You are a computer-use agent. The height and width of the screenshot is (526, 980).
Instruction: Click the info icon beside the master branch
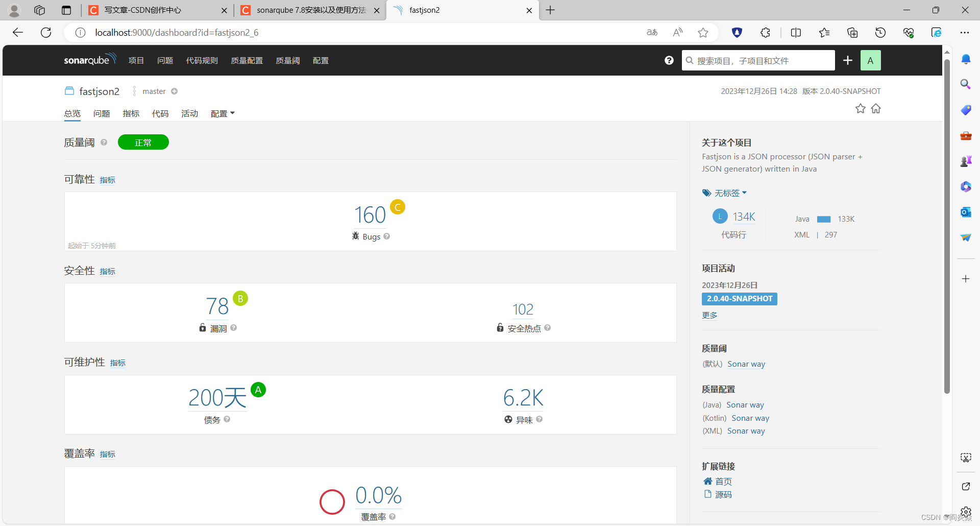click(174, 91)
